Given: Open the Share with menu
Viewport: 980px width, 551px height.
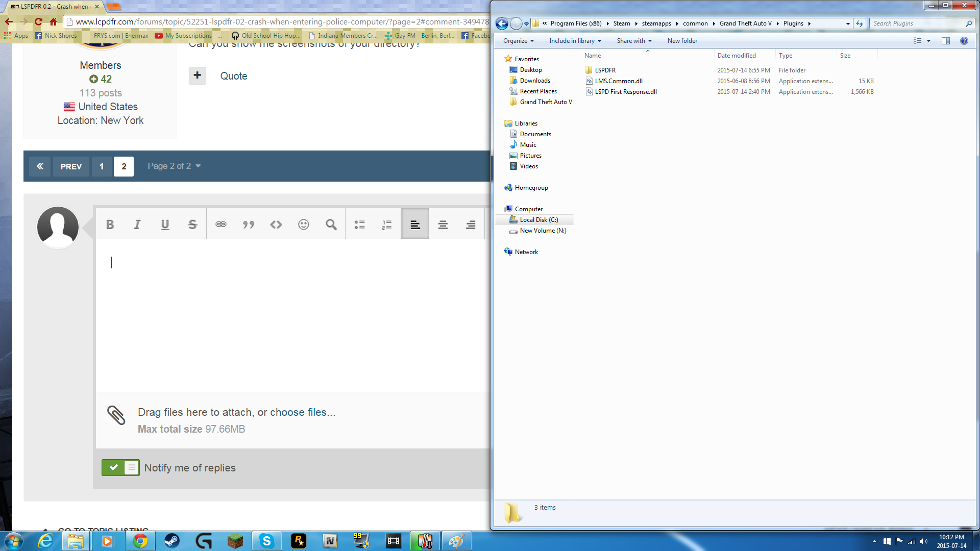Looking at the screenshot, I should (x=634, y=41).
